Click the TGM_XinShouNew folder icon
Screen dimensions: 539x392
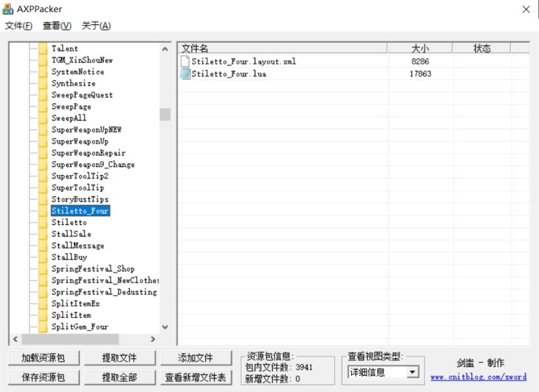click(x=43, y=60)
